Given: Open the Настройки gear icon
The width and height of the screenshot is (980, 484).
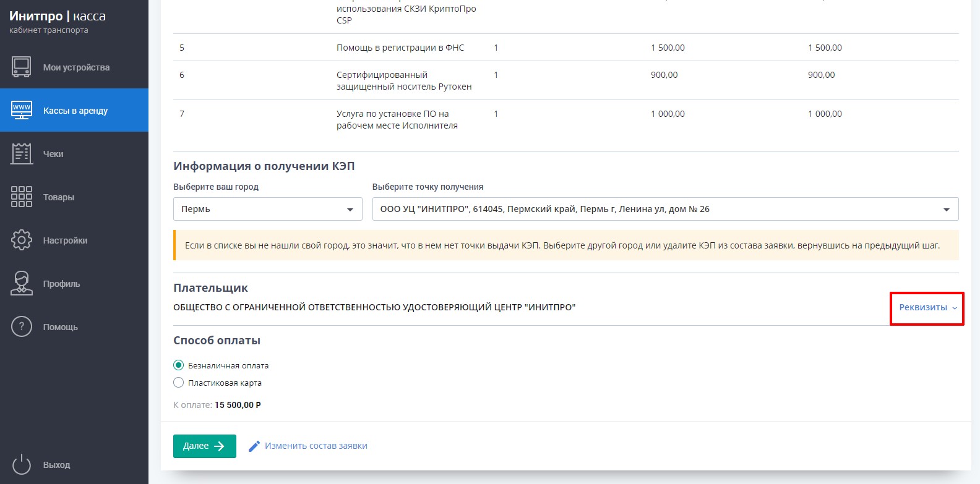Looking at the screenshot, I should (22, 240).
